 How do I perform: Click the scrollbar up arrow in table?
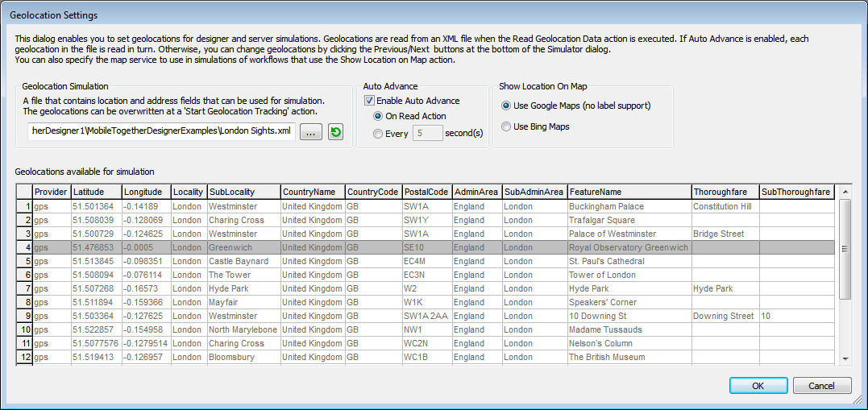pos(845,192)
